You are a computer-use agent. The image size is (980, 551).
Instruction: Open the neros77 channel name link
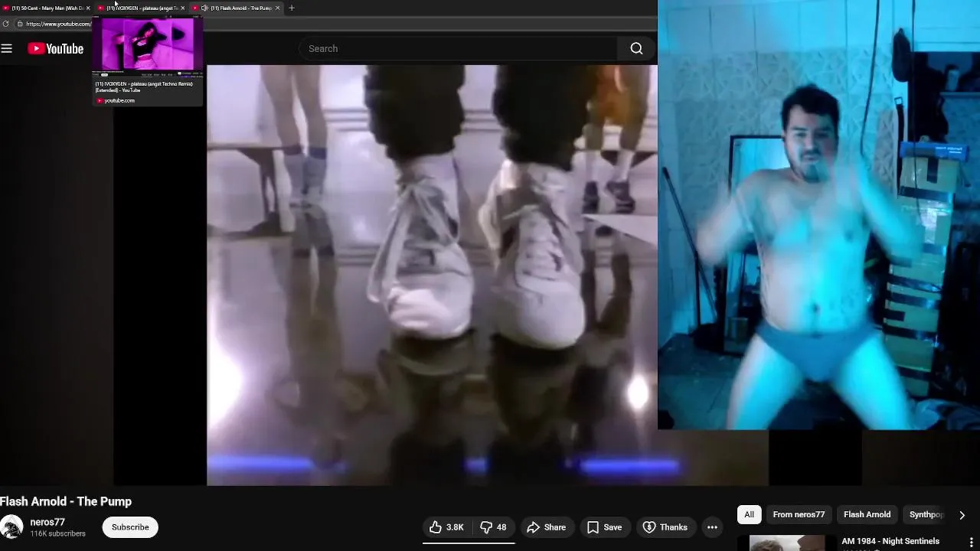coord(47,522)
